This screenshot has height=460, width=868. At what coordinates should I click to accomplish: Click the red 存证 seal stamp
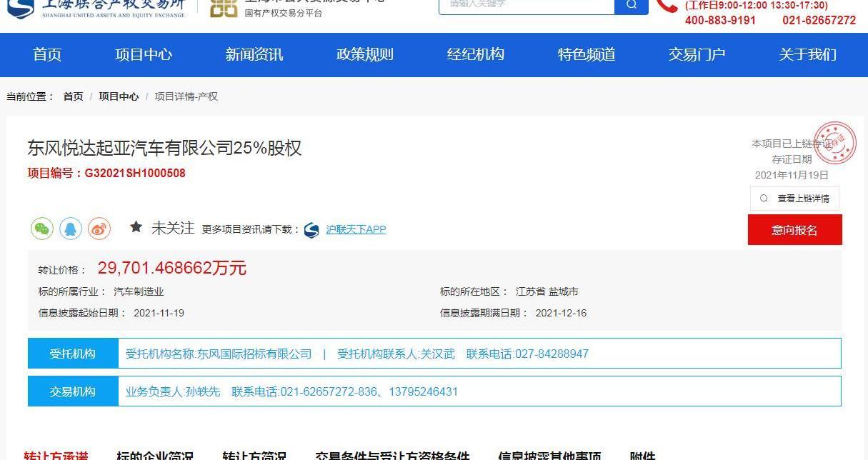[x=834, y=141]
